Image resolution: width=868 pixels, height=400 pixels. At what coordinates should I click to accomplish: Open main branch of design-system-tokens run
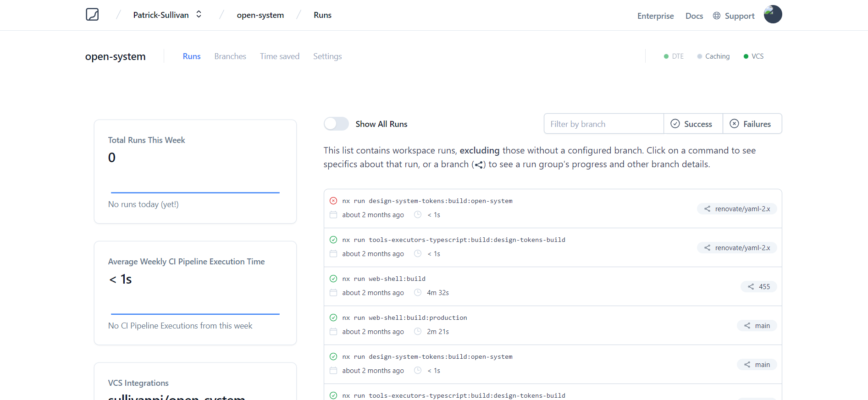coord(757,365)
